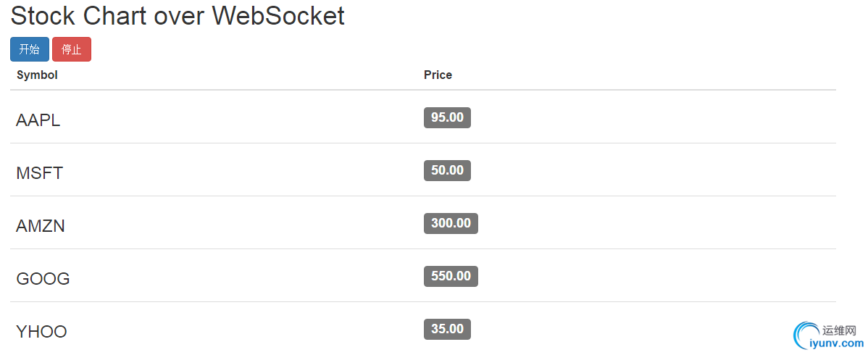Click the 550.00 price badge

click(451, 276)
